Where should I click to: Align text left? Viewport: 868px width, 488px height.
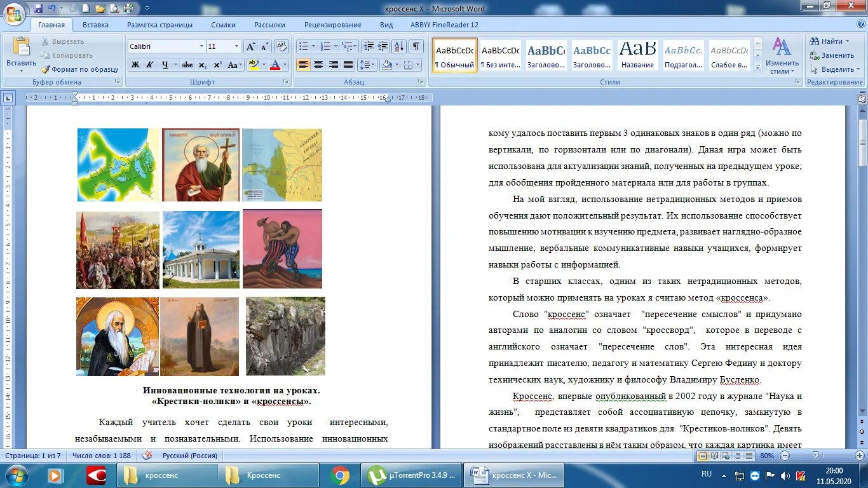(x=303, y=65)
